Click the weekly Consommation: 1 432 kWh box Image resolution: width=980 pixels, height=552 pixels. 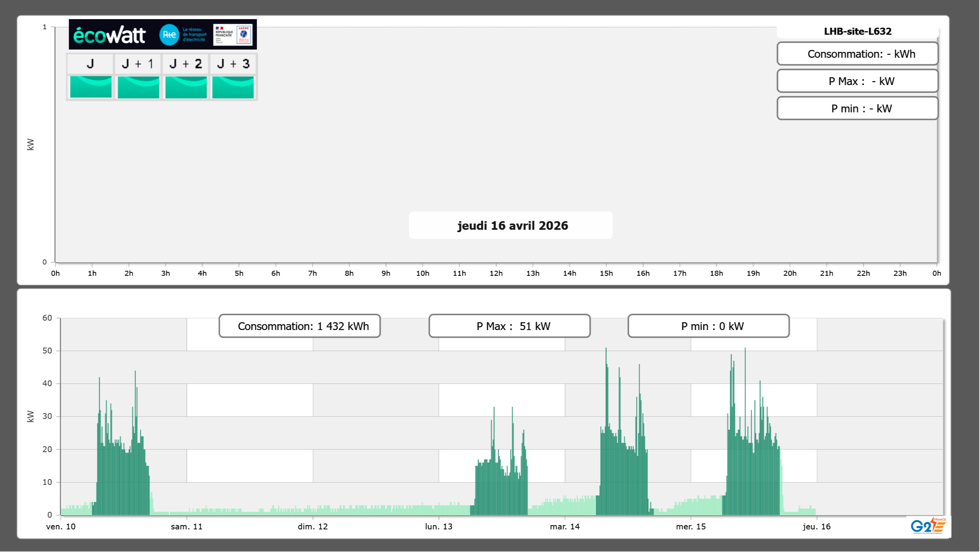300,326
